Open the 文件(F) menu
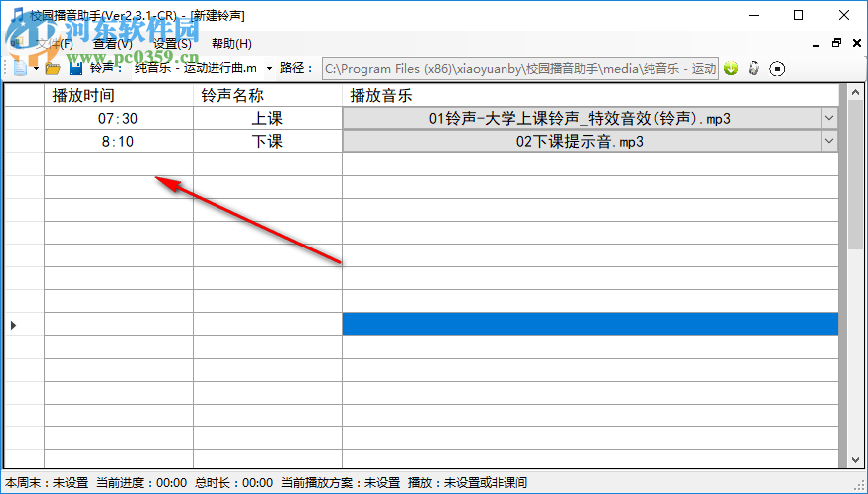Image resolution: width=868 pixels, height=494 pixels. 55,44
